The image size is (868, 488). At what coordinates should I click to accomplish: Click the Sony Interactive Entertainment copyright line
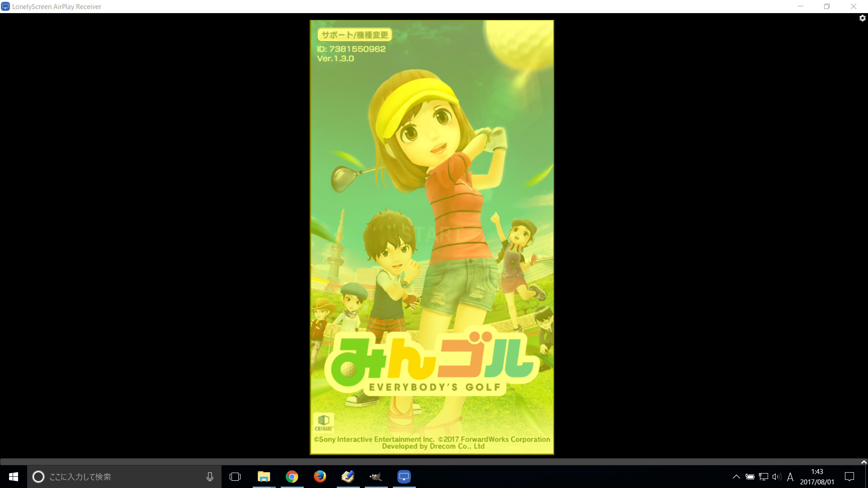coord(432,439)
